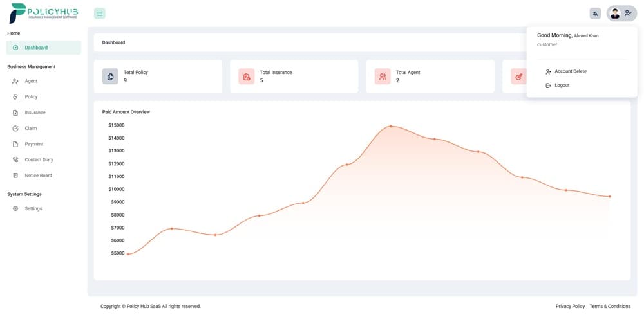Viewport: 644px width, 317px height.
Task: Click the Settings gear icon
Action: click(x=15, y=209)
